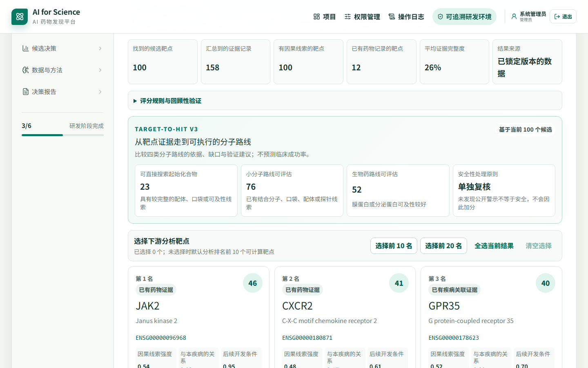Click the user avatar icon
The height and width of the screenshot is (368, 588).
pos(514,17)
